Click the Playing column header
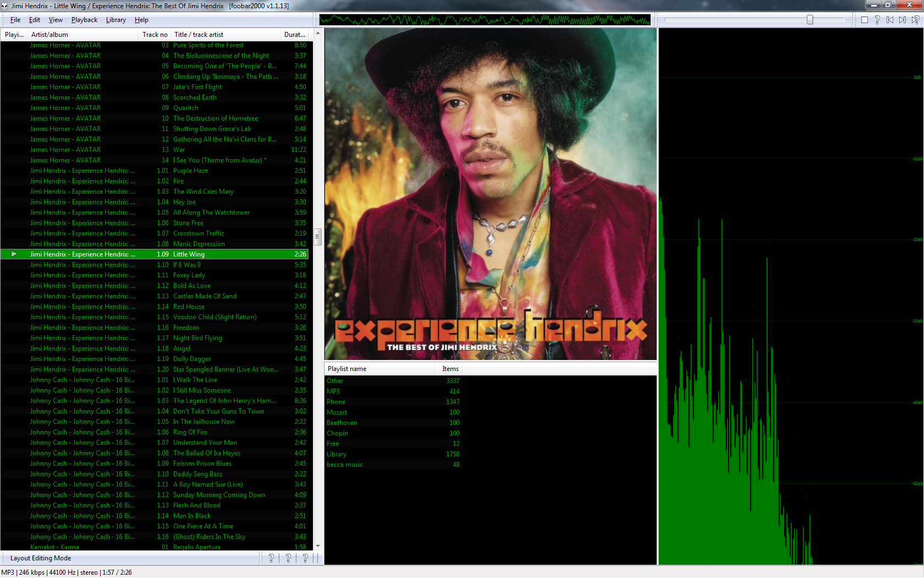The width and height of the screenshot is (924, 578). click(14, 34)
